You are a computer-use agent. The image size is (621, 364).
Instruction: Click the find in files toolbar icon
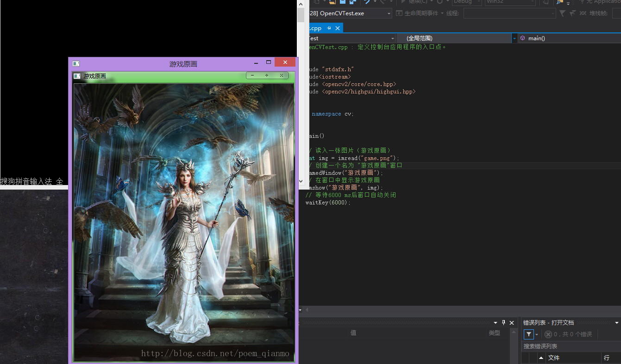pos(559,2)
